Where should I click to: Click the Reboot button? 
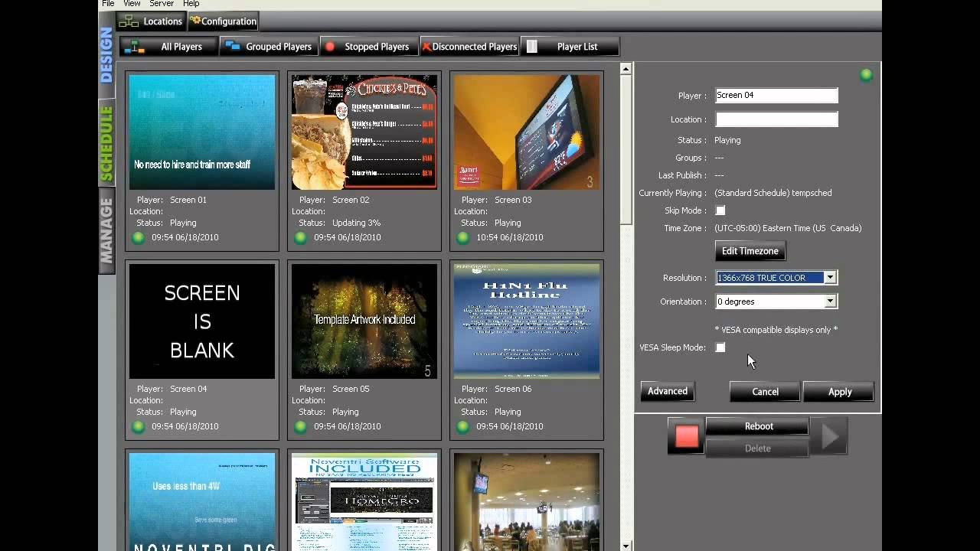coord(759,426)
